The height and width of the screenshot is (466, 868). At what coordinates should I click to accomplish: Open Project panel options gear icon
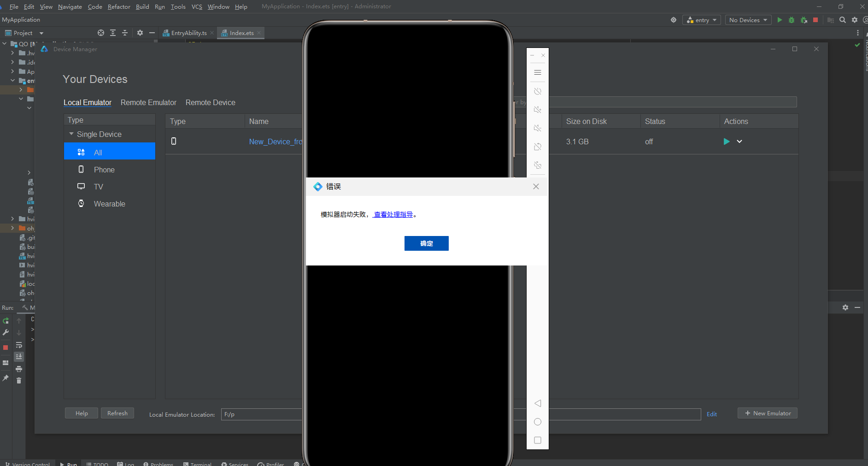point(140,33)
